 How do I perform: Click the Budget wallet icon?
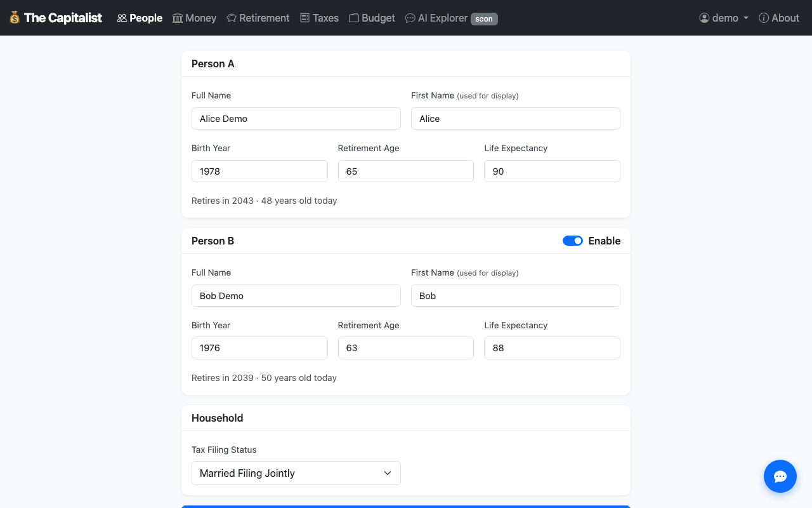[354, 18]
